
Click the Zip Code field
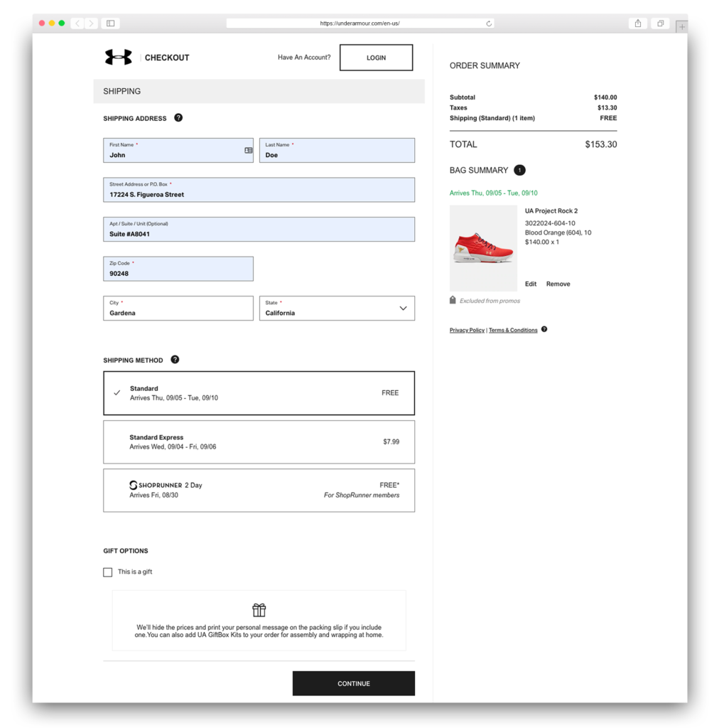pos(178,269)
